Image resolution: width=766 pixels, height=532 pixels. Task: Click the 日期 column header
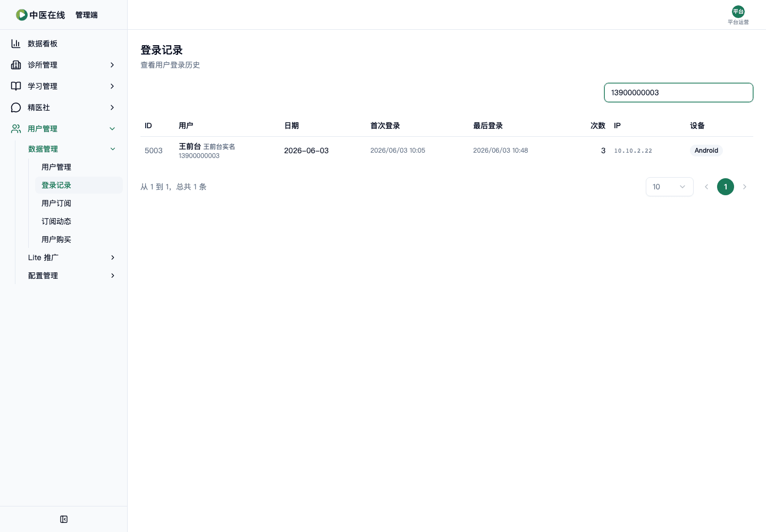coord(292,126)
